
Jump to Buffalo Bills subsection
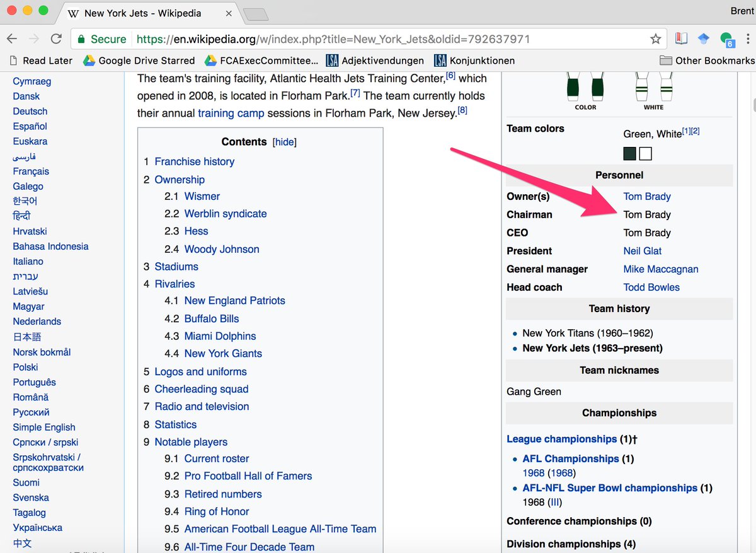coord(212,318)
